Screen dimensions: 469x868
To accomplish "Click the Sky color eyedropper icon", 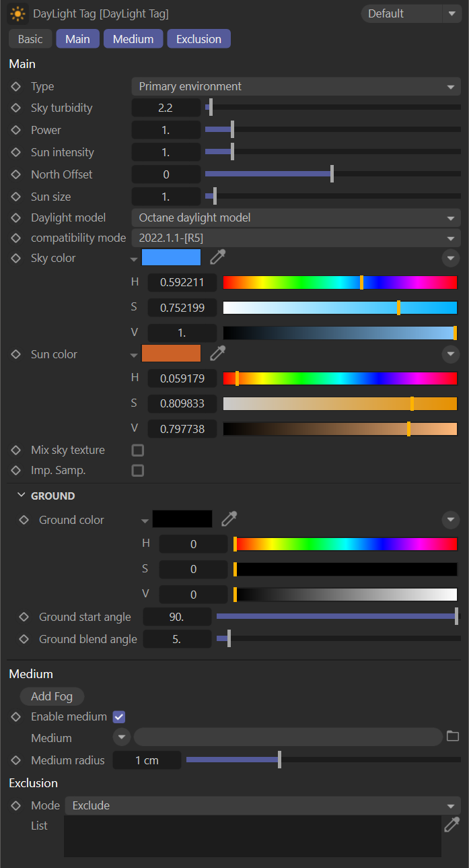I will (217, 257).
